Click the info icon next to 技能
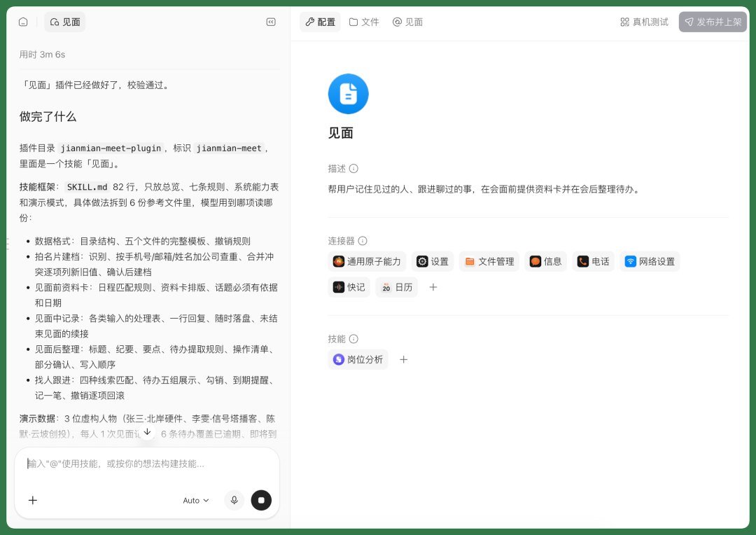The image size is (756, 535). click(353, 339)
